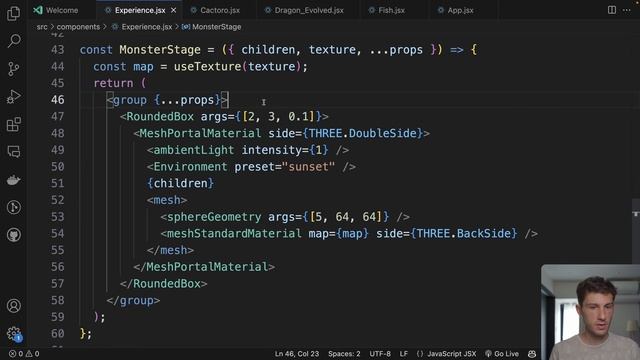The image size is (640, 360).
Task: Click the MonsterStage identifier on line 43
Action: pos(160,50)
